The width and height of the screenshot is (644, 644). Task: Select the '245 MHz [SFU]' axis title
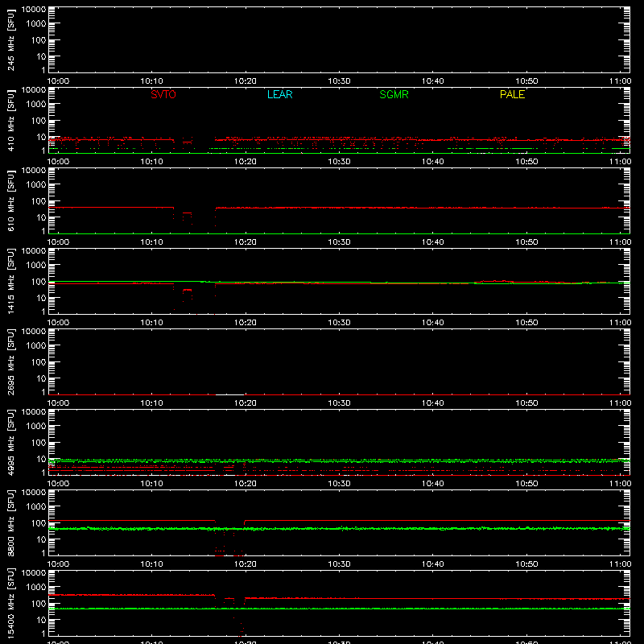(10, 39)
